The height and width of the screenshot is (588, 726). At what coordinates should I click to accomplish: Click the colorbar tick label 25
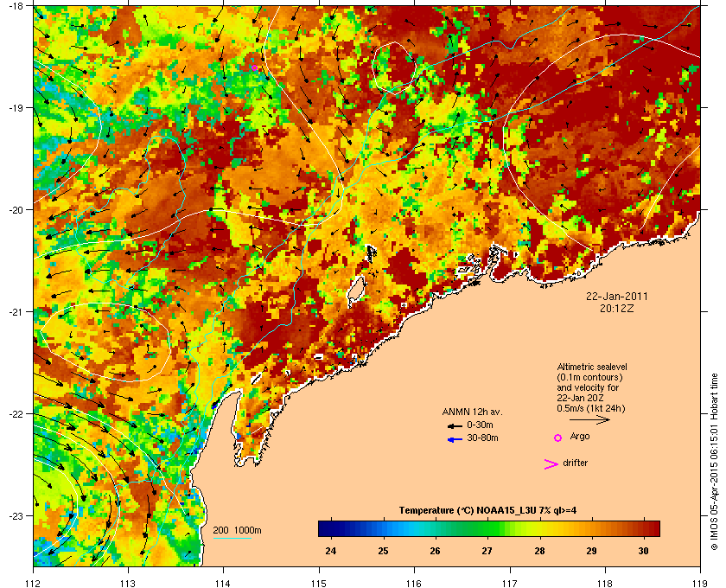(383, 551)
